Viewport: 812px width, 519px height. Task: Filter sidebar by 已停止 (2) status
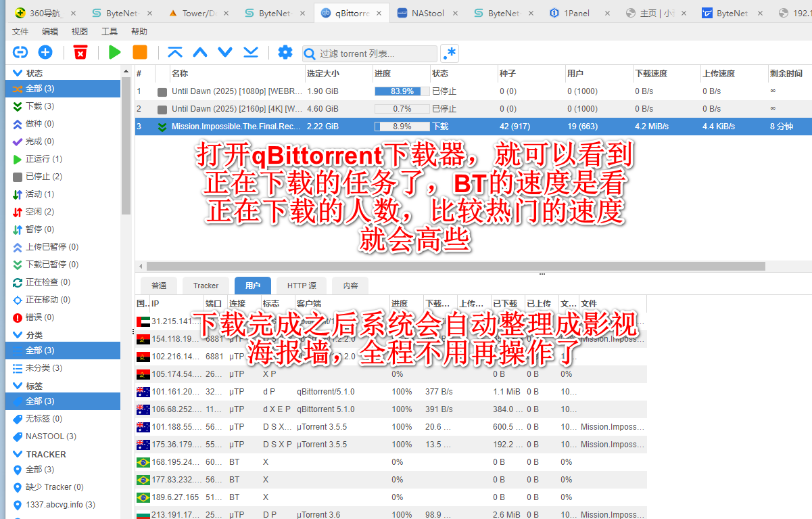tap(43, 177)
